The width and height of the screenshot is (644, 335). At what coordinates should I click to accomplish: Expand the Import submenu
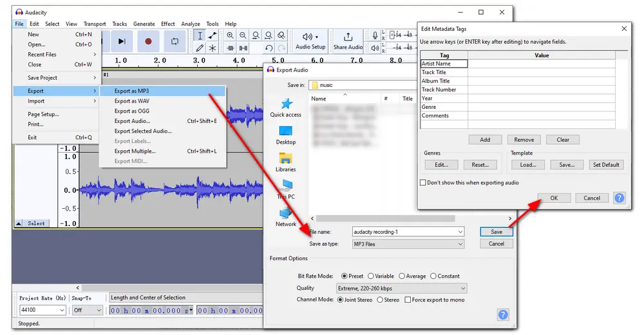click(x=56, y=101)
